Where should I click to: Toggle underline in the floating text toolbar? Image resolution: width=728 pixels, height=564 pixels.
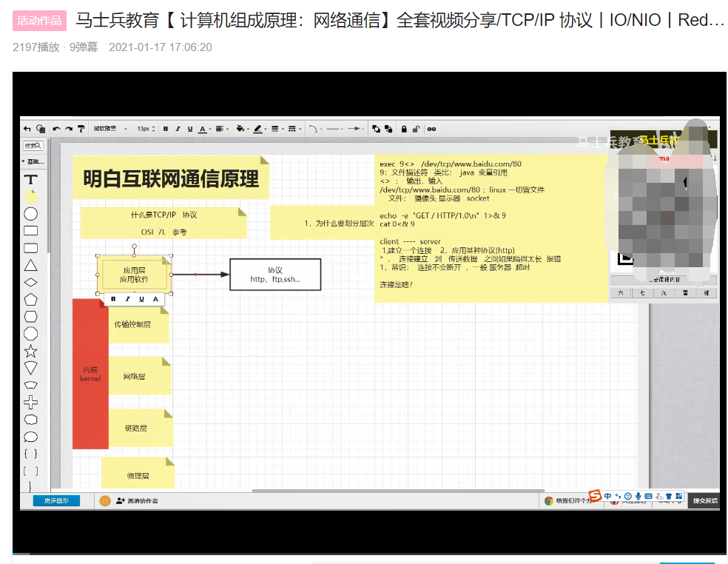coord(141,299)
